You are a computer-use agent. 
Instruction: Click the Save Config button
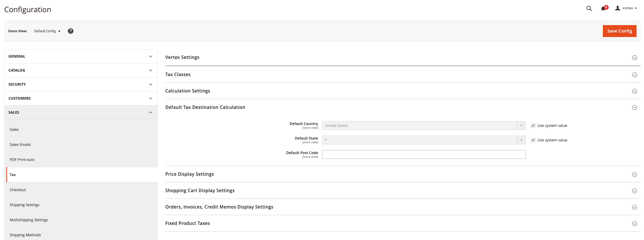tap(619, 31)
